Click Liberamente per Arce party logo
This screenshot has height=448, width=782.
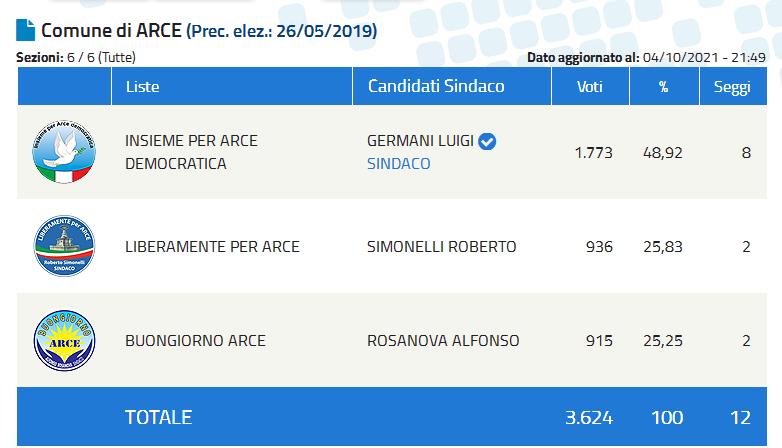(x=65, y=246)
